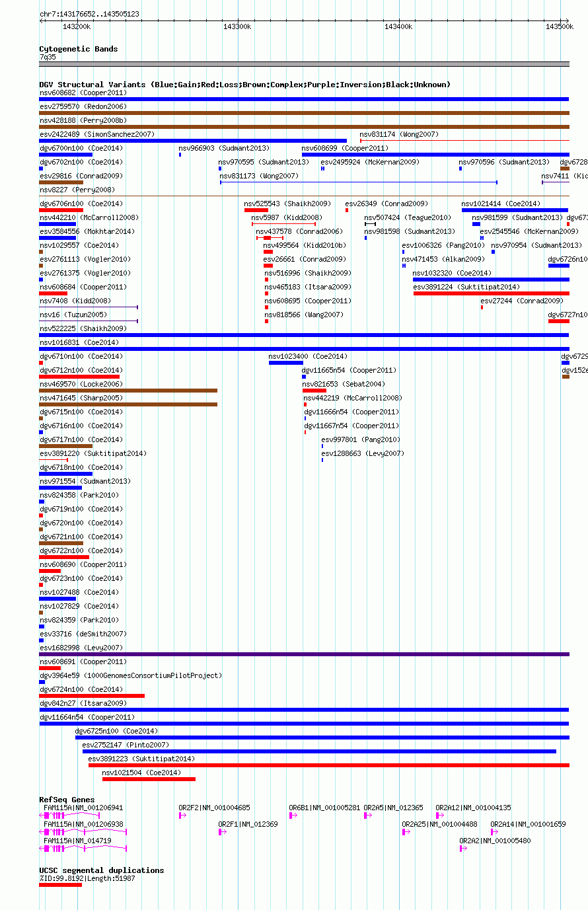Open nsv1016831 (Coe2014) variant
The height and width of the screenshot is (910, 588).
click(x=79, y=342)
